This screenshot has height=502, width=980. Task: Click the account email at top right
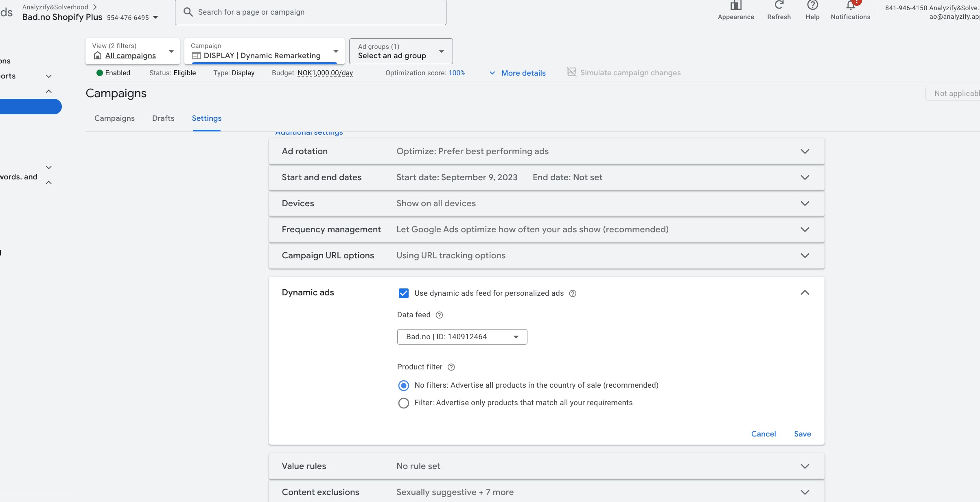point(954,17)
